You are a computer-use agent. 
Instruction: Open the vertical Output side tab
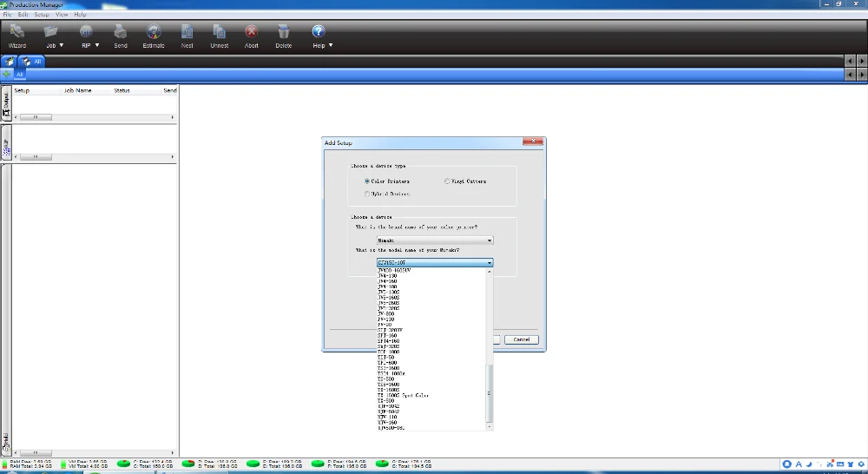[6, 104]
